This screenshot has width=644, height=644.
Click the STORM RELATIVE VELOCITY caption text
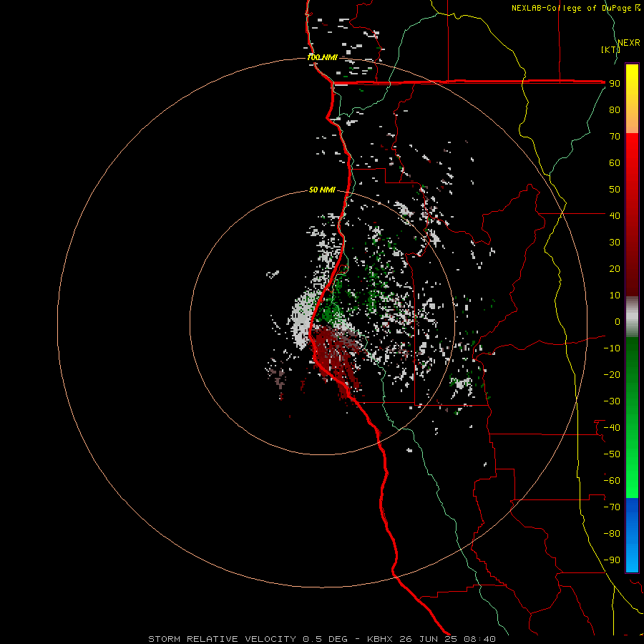click(222, 639)
